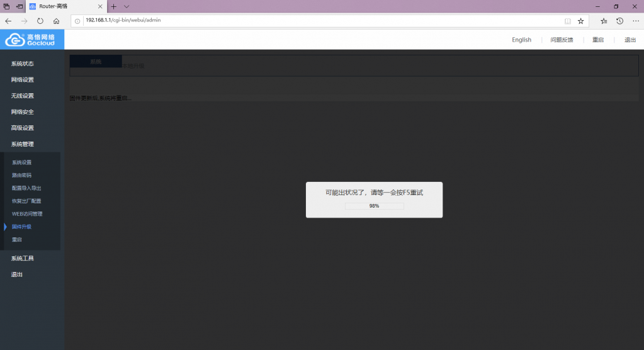Select 重启 submenu item in sidebar
The width and height of the screenshot is (644, 350).
click(x=17, y=239)
